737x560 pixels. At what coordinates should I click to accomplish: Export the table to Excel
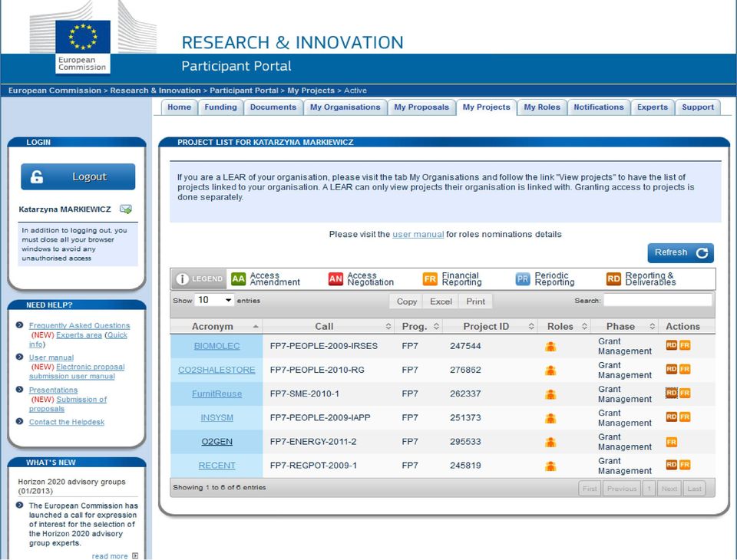point(441,301)
